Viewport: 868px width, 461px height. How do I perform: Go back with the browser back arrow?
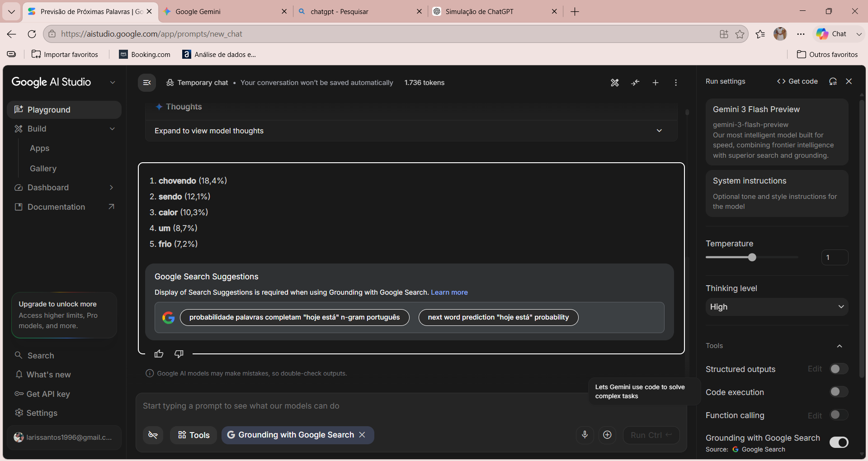pyautogui.click(x=12, y=34)
